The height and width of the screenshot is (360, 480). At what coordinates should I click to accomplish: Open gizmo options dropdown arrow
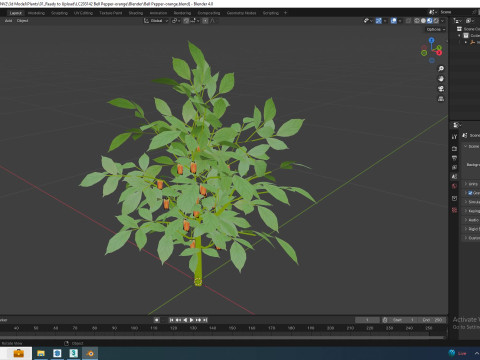point(385,21)
